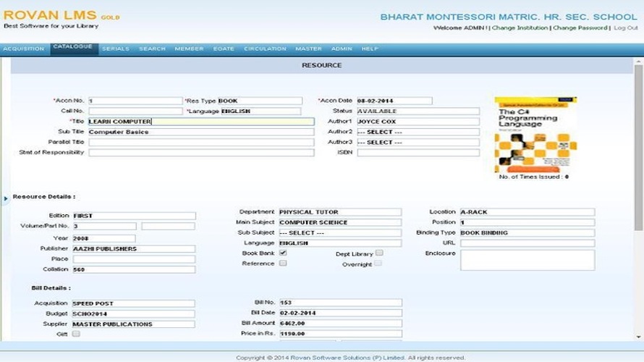The height and width of the screenshot is (362, 644).
Task: Switch to the ACQUISITION menu
Action: tap(24, 49)
